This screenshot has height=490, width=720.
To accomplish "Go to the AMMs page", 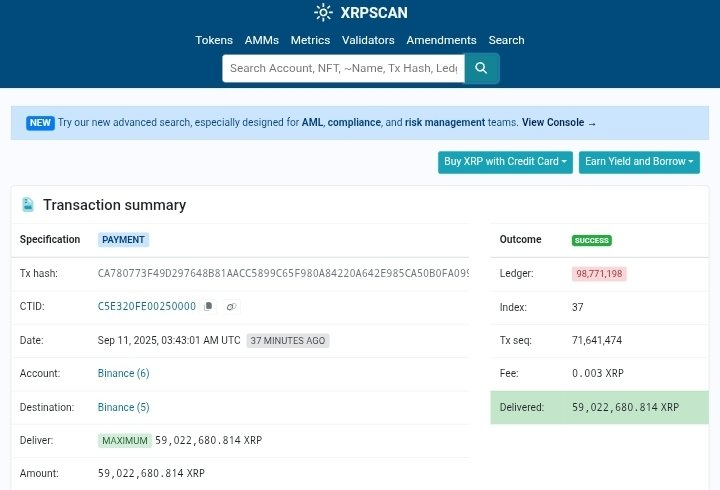I will [x=262, y=40].
